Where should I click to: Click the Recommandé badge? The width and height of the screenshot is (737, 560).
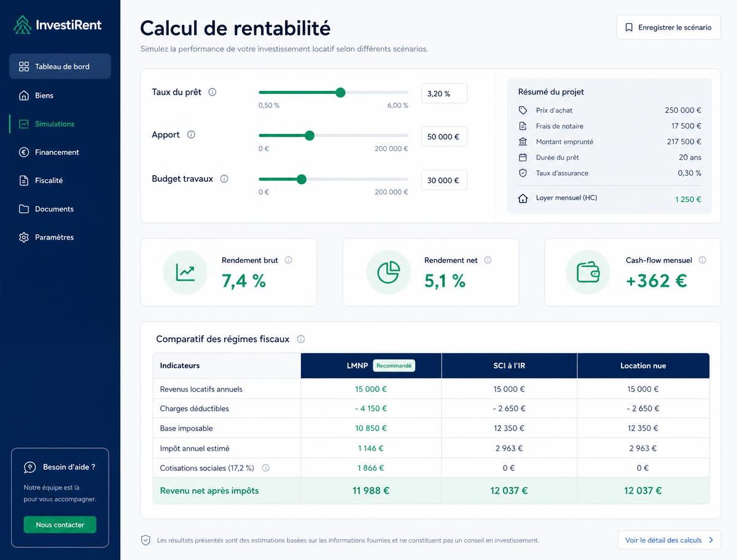click(394, 365)
